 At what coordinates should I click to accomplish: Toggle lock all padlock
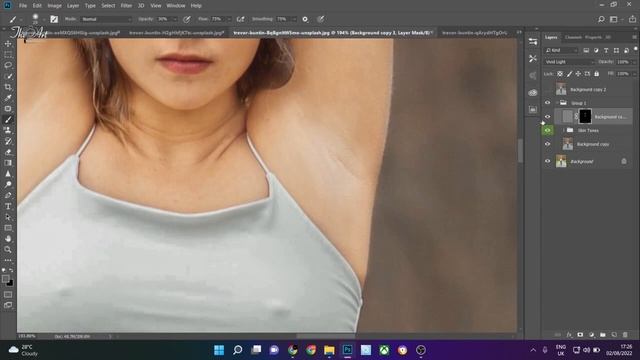pos(597,74)
